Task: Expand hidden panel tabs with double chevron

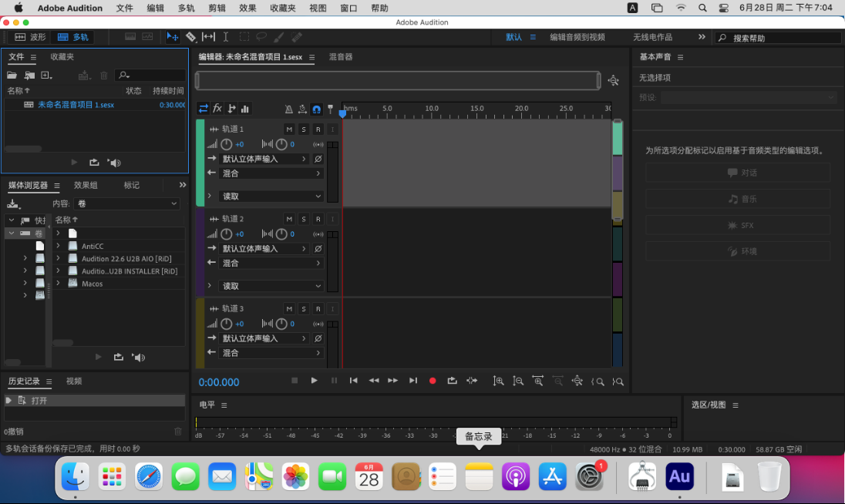Action: [183, 185]
